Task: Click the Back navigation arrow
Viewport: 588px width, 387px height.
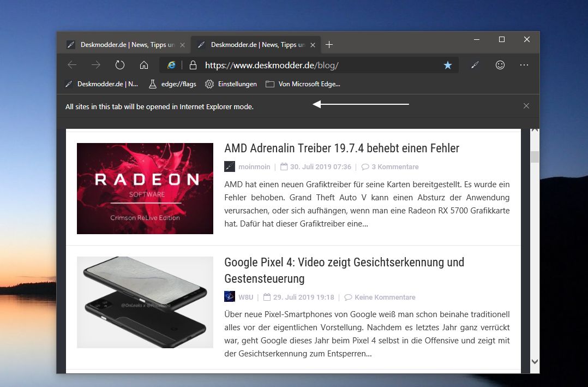Action: click(72, 65)
